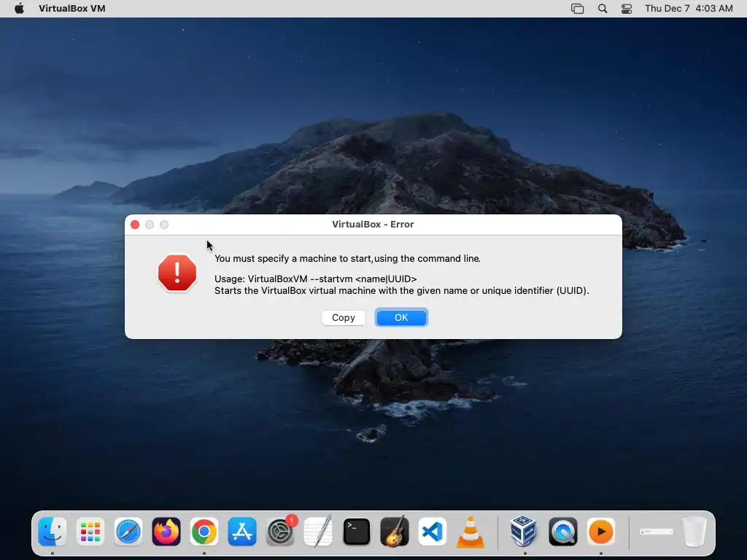Open Control Center in menu bar

(x=627, y=9)
